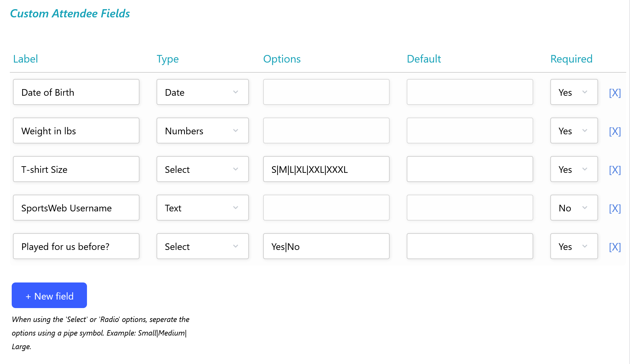Click the New field button
Screen dimensions: 630x364
tap(49, 295)
